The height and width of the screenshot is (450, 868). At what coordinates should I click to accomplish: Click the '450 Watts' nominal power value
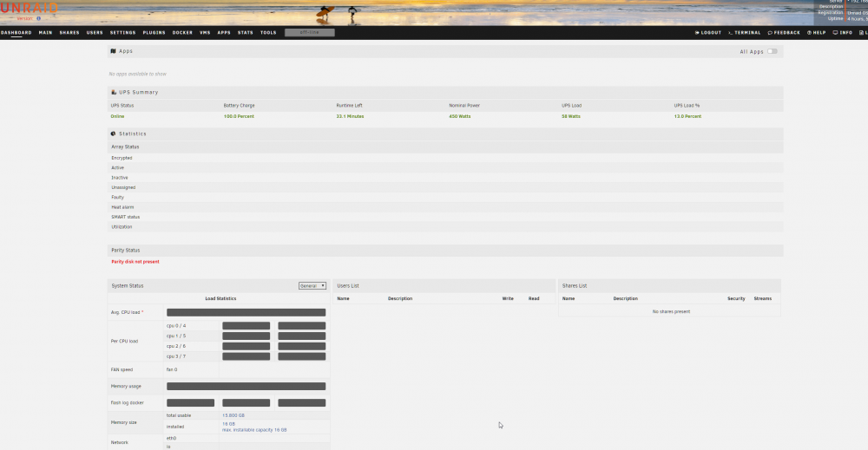tap(459, 116)
